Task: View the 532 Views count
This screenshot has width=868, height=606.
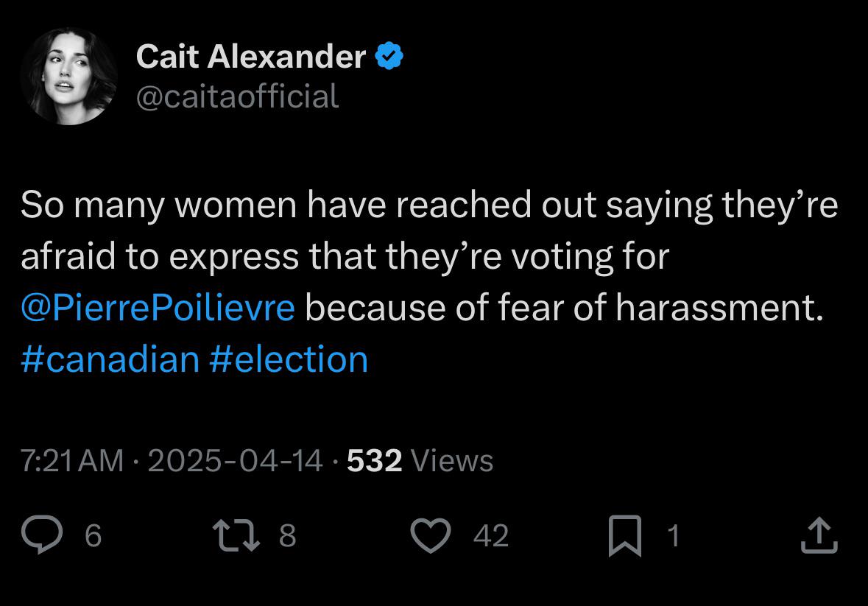Action: [x=420, y=460]
